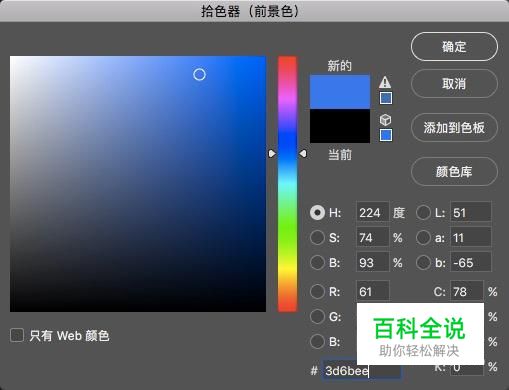This screenshot has width=509, height=390.
Task: Click the 度 degree unit label
Action: coord(399,213)
